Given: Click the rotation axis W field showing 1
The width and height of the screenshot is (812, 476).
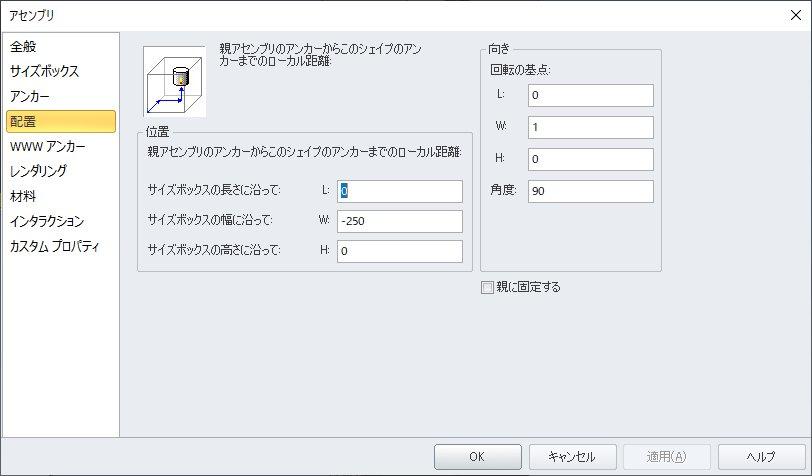Looking at the screenshot, I should pyautogui.click(x=589, y=128).
